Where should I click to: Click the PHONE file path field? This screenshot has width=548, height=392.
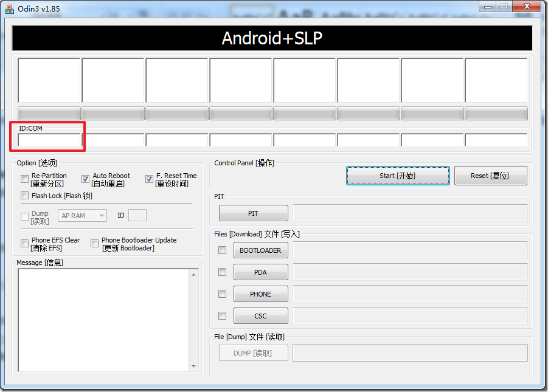click(x=410, y=294)
